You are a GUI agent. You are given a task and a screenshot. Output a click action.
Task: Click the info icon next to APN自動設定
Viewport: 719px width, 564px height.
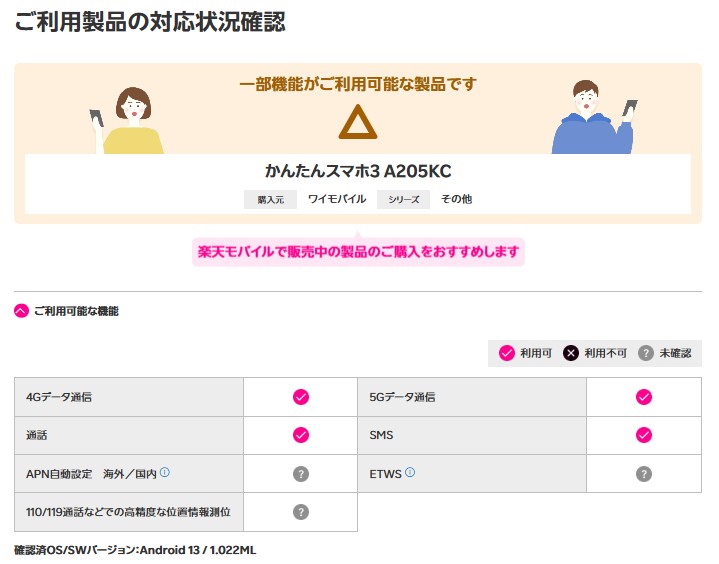(x=165, y=472)
